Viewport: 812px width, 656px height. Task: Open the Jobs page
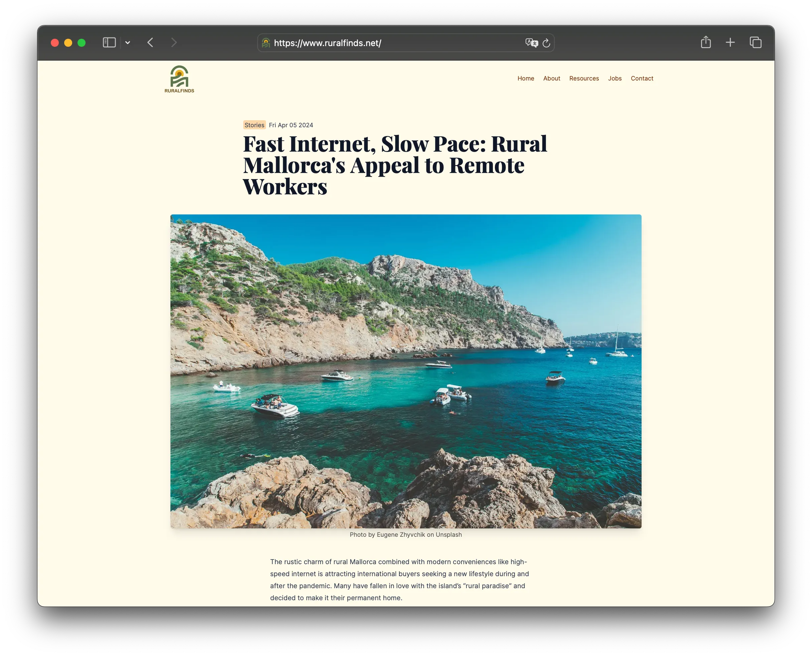pos(615,78)
